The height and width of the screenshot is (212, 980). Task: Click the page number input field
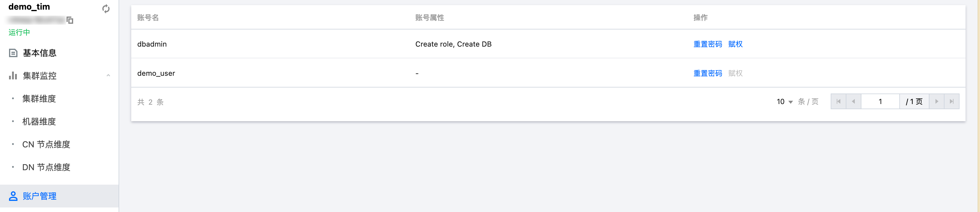880,101
